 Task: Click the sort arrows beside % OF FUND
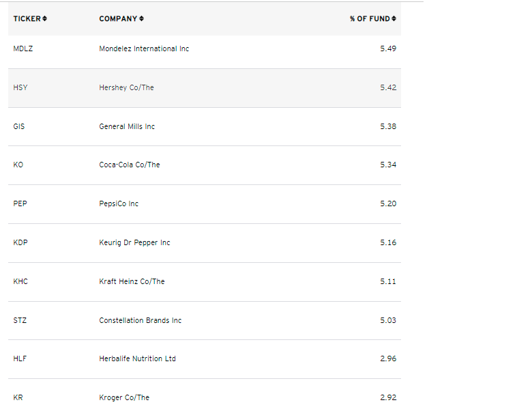(x=394, y=18)
